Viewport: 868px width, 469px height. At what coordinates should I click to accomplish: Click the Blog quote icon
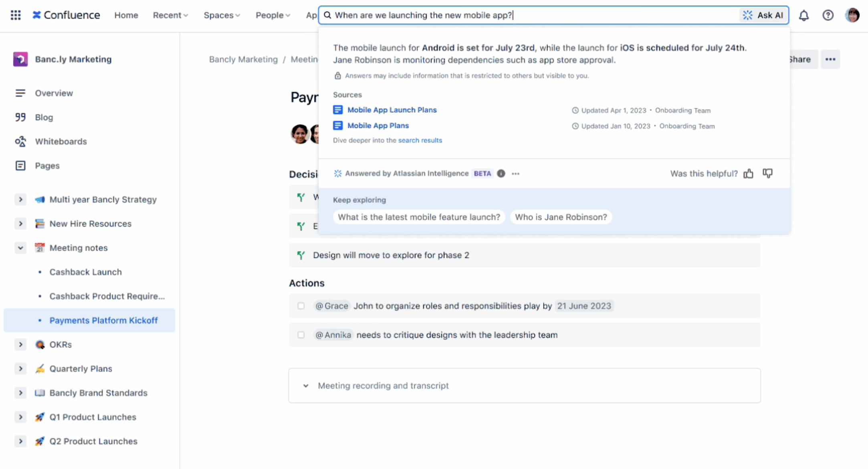pyautogui.click(x=20, y=117)
